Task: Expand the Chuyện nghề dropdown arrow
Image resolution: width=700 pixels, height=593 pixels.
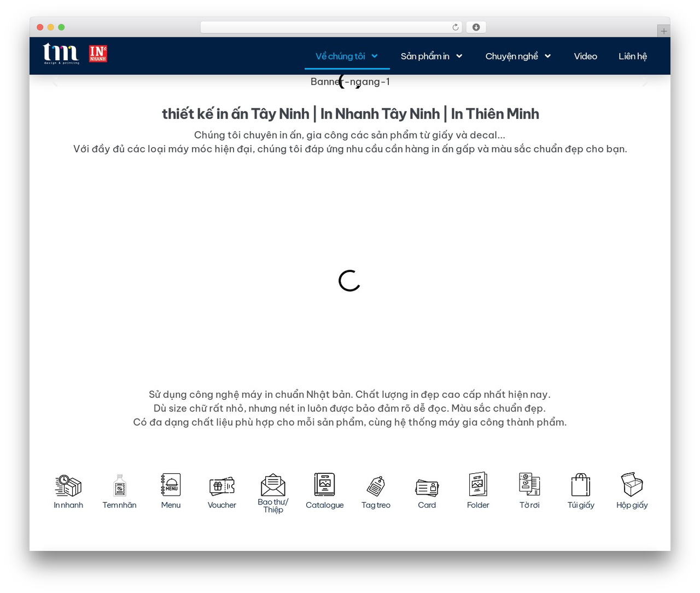Action: pyautogui.click(x=548, y=56)
